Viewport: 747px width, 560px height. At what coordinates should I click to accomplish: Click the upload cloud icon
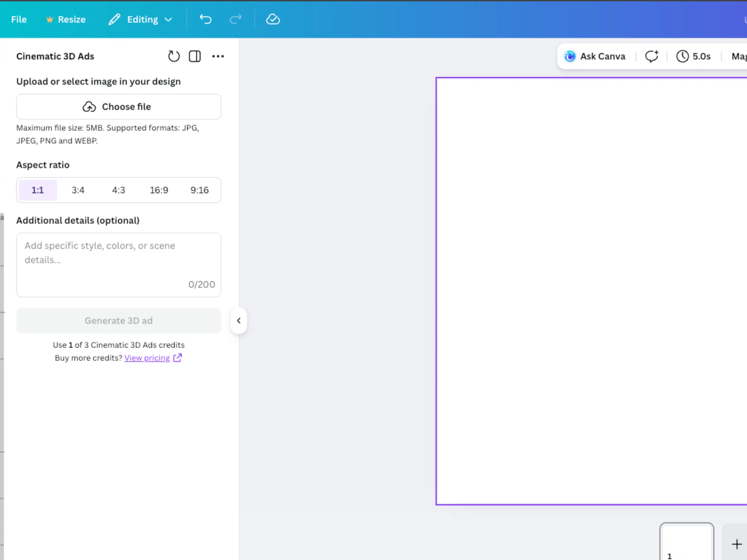pos(89,107)
